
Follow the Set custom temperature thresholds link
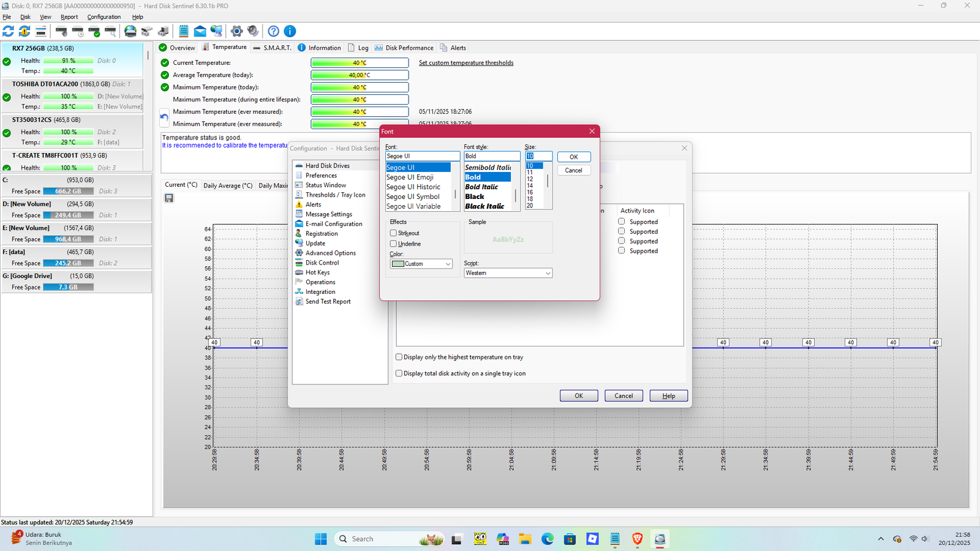466,62
